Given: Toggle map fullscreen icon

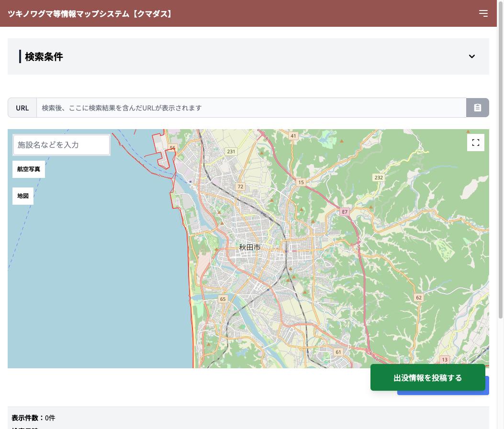Looking at the screenshot, I should point(475,143).
